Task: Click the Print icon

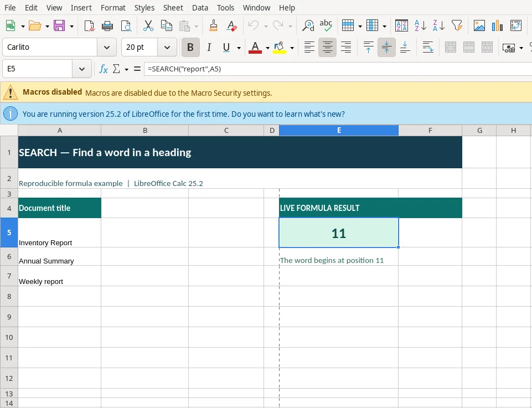Action: 107,26
